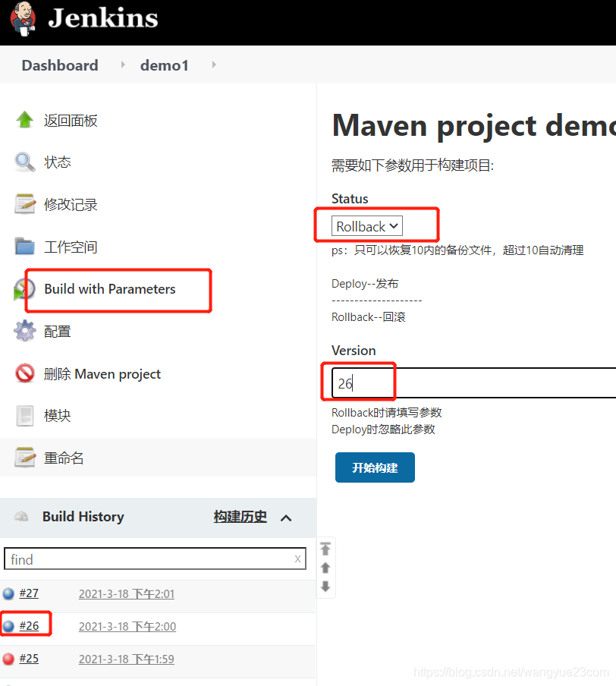The width and height of the screenshot is (616, 686).
Task: Focus the find build search field
Action: [155, 559]
